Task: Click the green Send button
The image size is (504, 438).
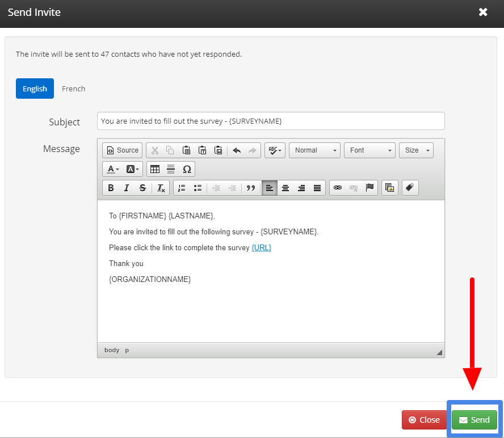Action: (474, 420)
